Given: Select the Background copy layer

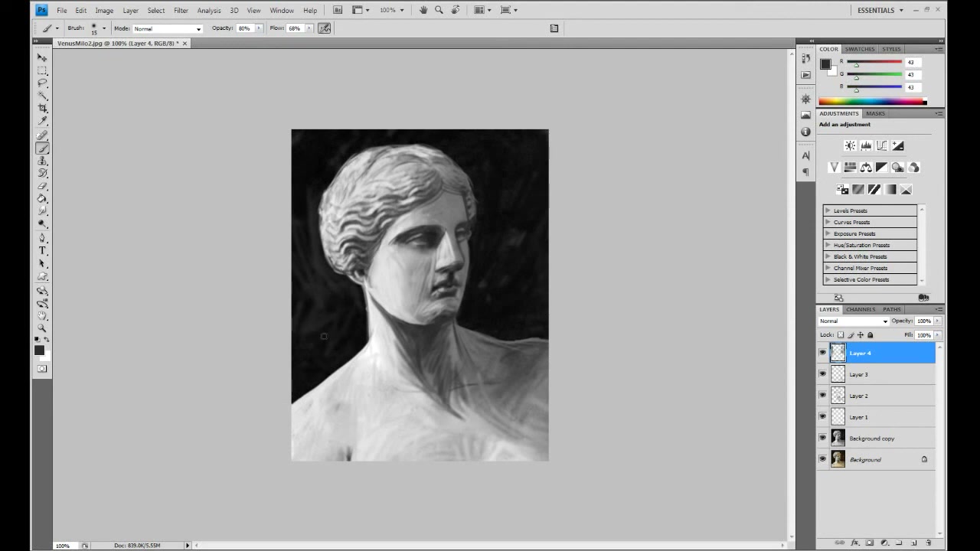Looking at the screenshot, I should point(876,439).
